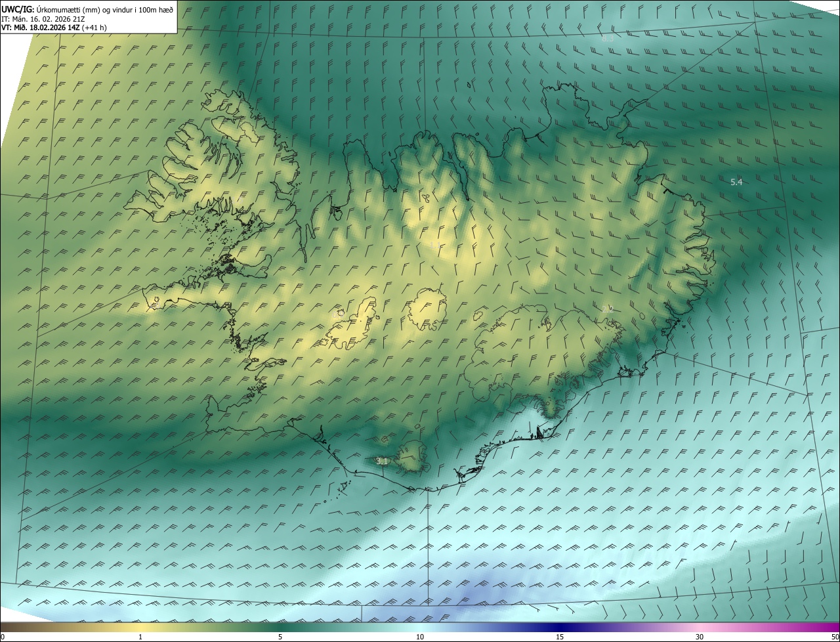Select the initial time line 'IT: Mán. 16. 02. 2026 21Z'
The width and height of the screenshot is (840, 642).
coord(43,18)
